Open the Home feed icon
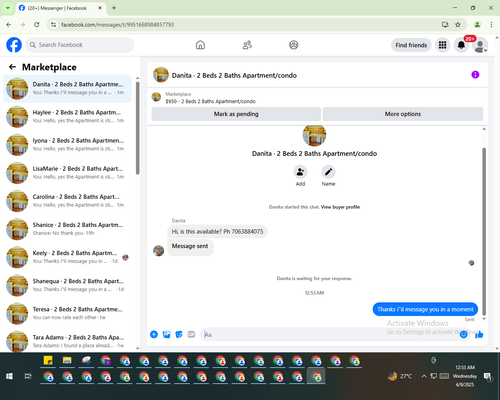Image resolution: width=500 pixels, height=400 pixels. [200, 45]
